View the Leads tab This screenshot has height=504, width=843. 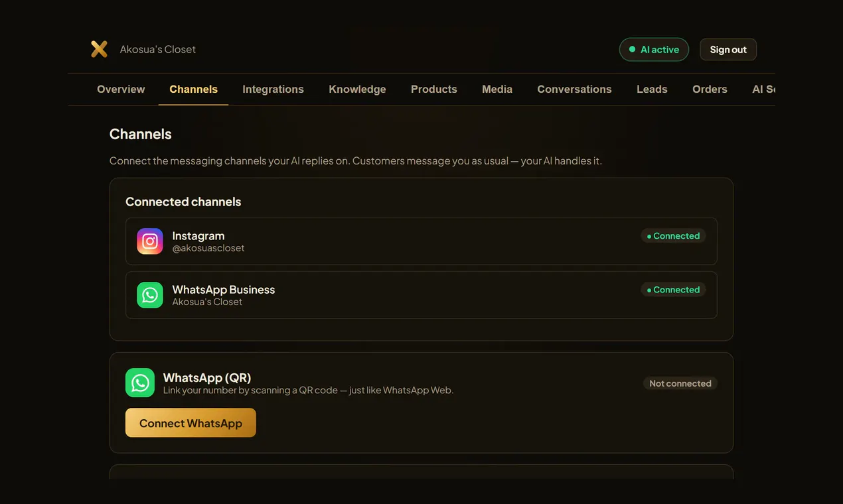point(652,89)
